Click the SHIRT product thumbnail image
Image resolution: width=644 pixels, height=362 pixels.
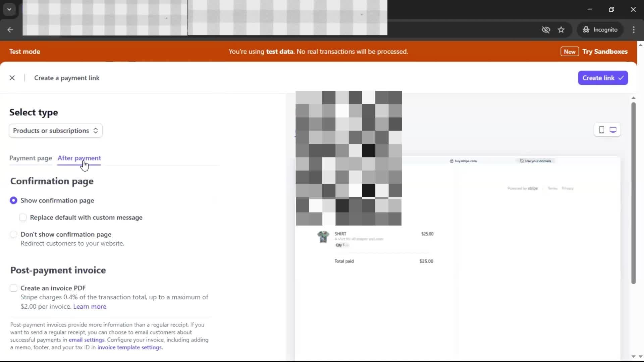[x=323, y=237]
